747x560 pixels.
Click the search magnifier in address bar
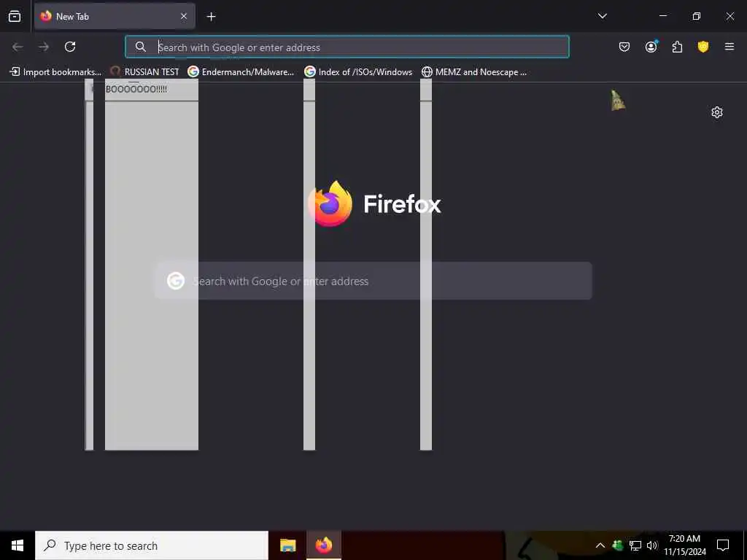click(140, 47)
